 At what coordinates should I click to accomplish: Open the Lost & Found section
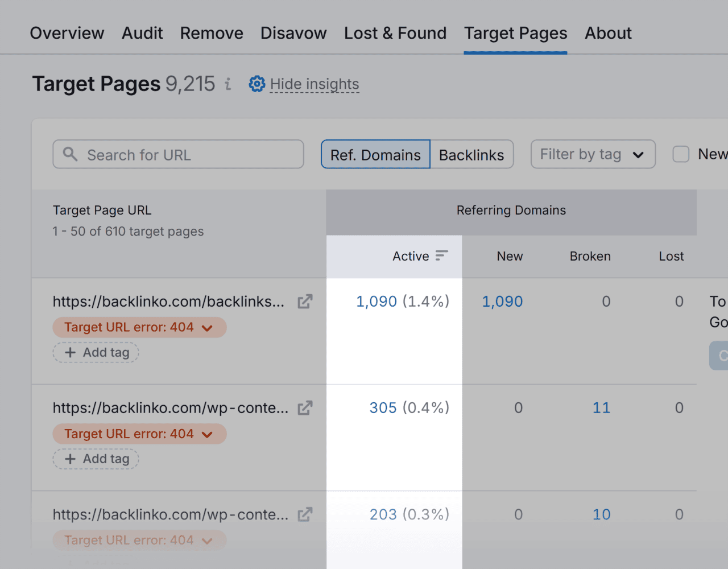coord(395,33)
